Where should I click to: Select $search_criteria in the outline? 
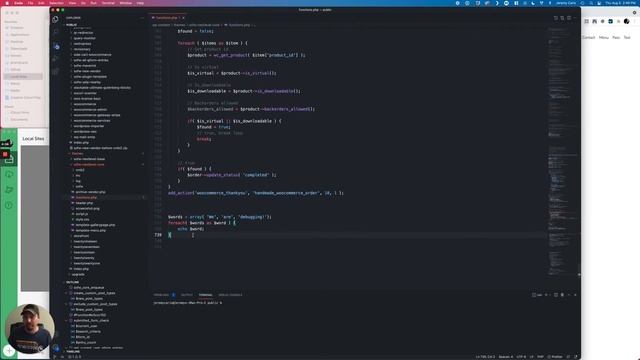click(88, 331)
